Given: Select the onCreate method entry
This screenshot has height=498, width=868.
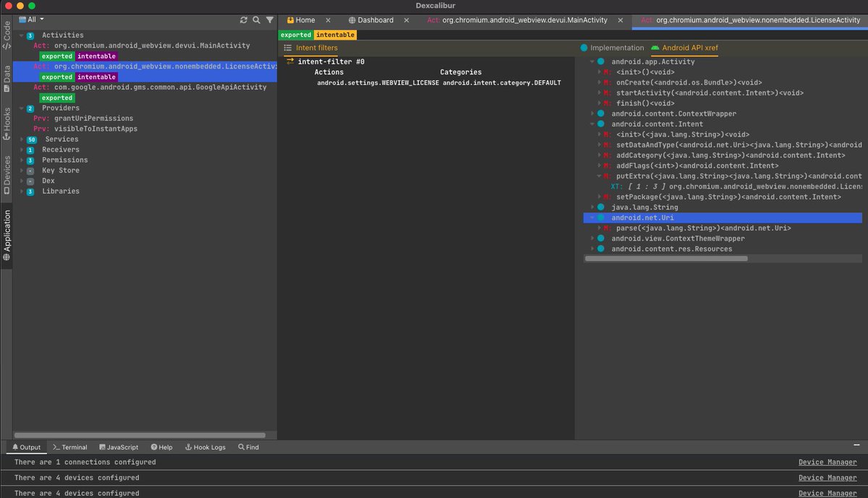Looking at the screenshot, I should (x=682, y=82).
